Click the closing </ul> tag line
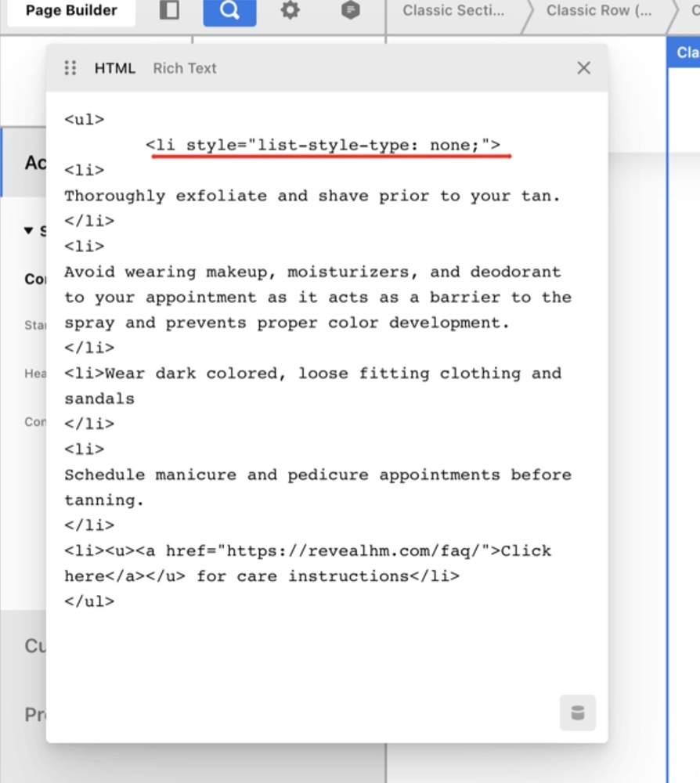This screenshot has height=783, width=700. [89, 601]
